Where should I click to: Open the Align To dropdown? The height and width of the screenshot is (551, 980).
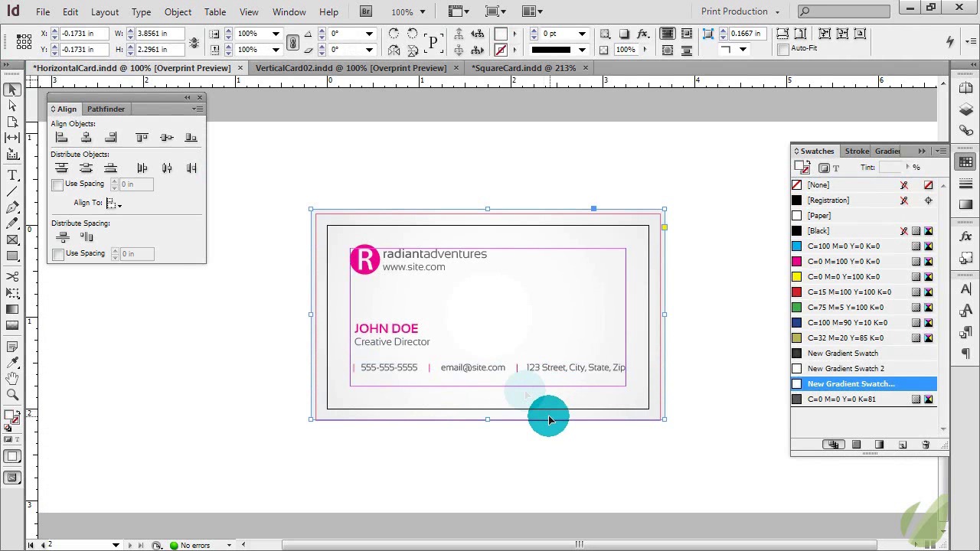[114, 203]
